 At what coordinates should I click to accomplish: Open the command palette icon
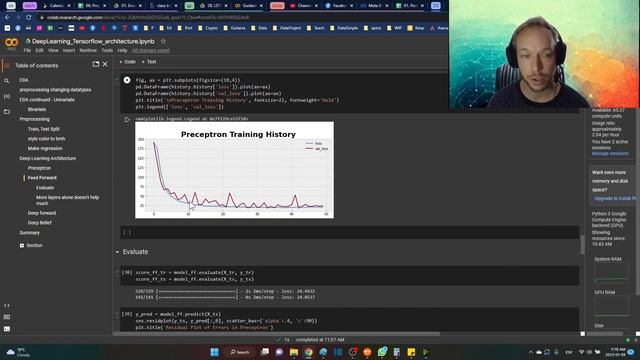[7, 317]
